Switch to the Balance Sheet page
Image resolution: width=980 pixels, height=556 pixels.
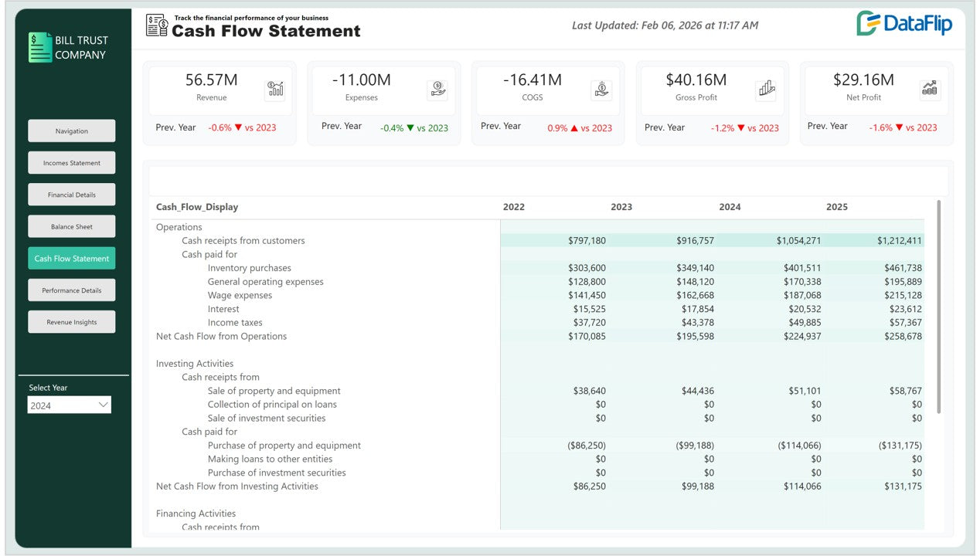(x=72, y=227)
